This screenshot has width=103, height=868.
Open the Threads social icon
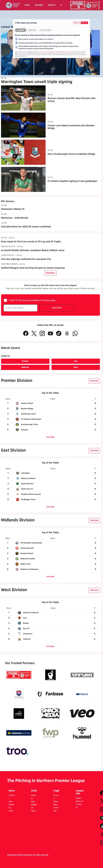pos(67,333)
